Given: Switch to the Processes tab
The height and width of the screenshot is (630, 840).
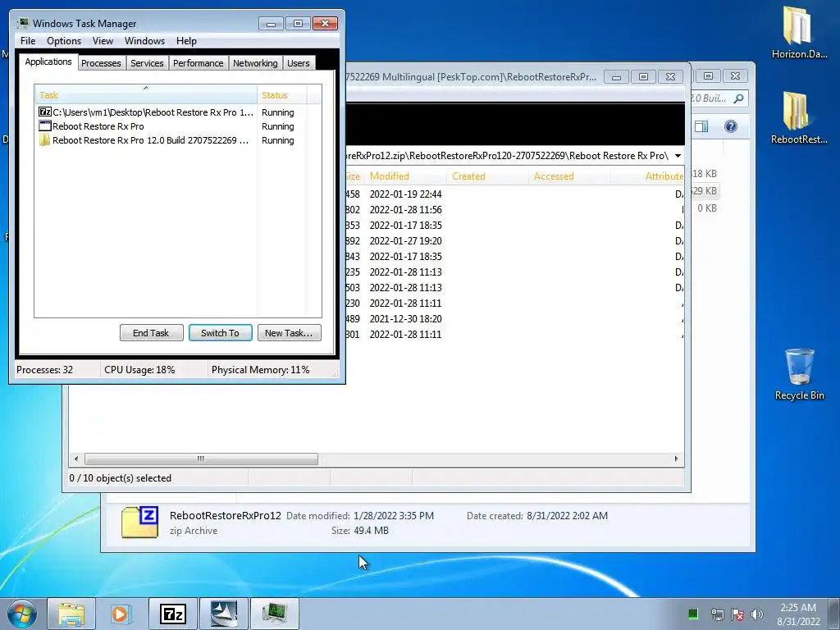Looking at the screenshot, I should 101,63.
